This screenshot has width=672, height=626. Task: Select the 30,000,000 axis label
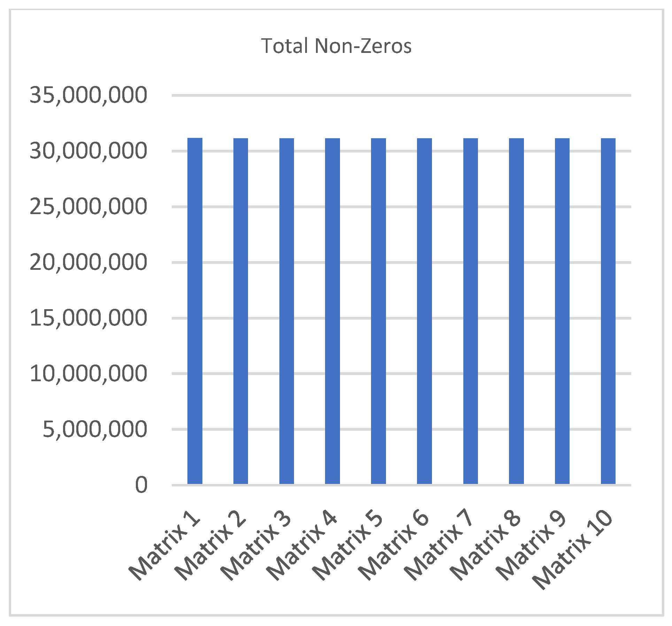88,151
